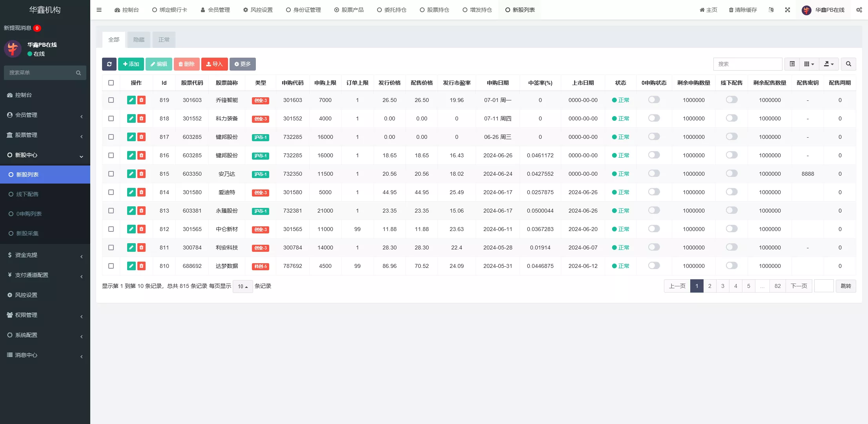Enable 线下配售 toggle for stock 815
The image size is (868, 424).
731,174
